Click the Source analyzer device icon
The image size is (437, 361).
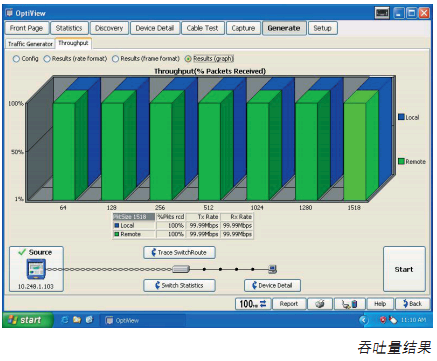pos(36,269)
